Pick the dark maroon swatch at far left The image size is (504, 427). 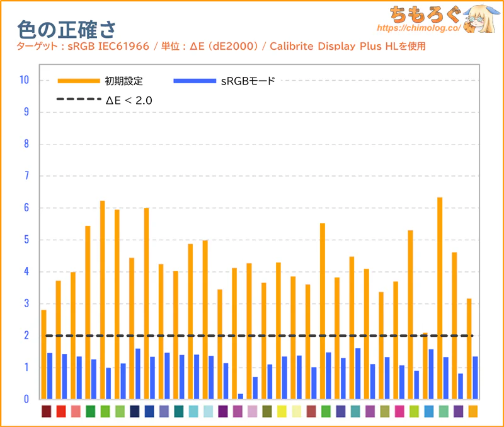(47, 411)
